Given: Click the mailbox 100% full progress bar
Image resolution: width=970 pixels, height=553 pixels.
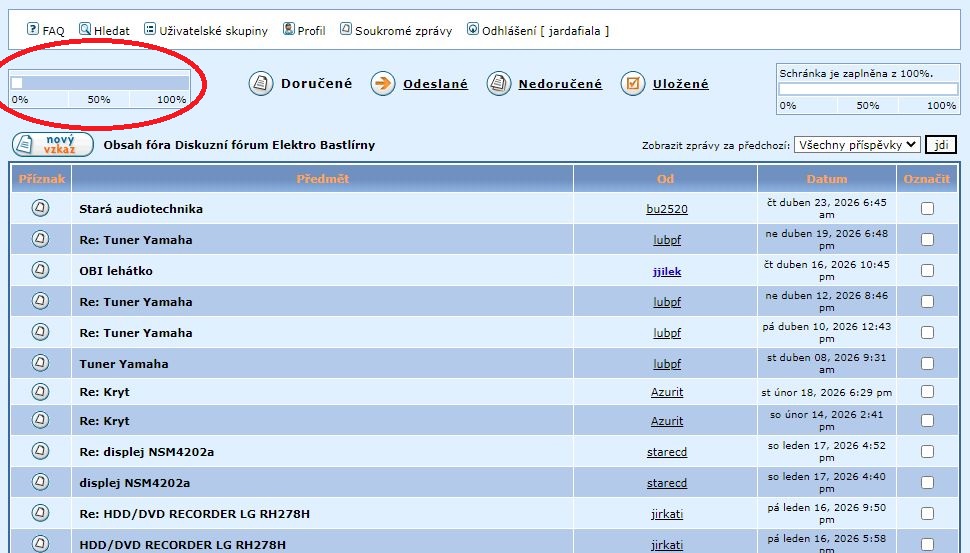Looking at the screenshot, I should click(x=867, y=89).
